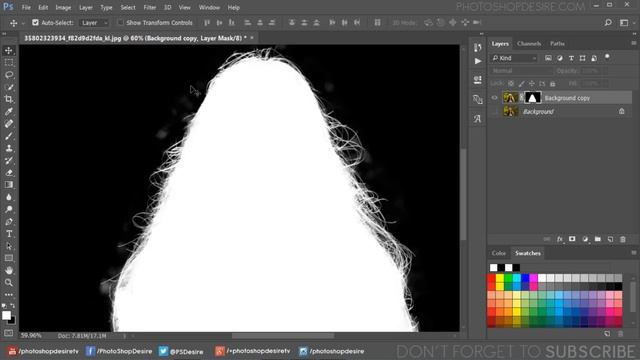Switch to the Paths tab
Image resolution: width=640 pixels, height=360 pixels.
(557, 43)
